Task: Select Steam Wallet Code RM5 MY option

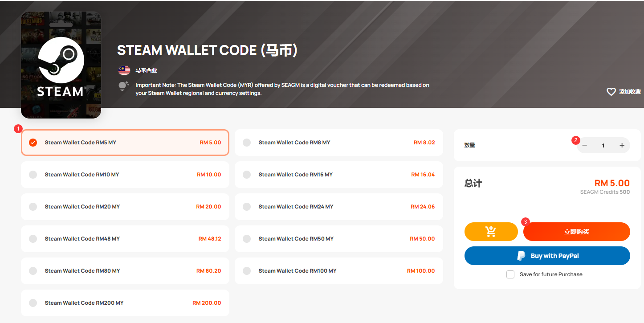Action: coord(125,143)
